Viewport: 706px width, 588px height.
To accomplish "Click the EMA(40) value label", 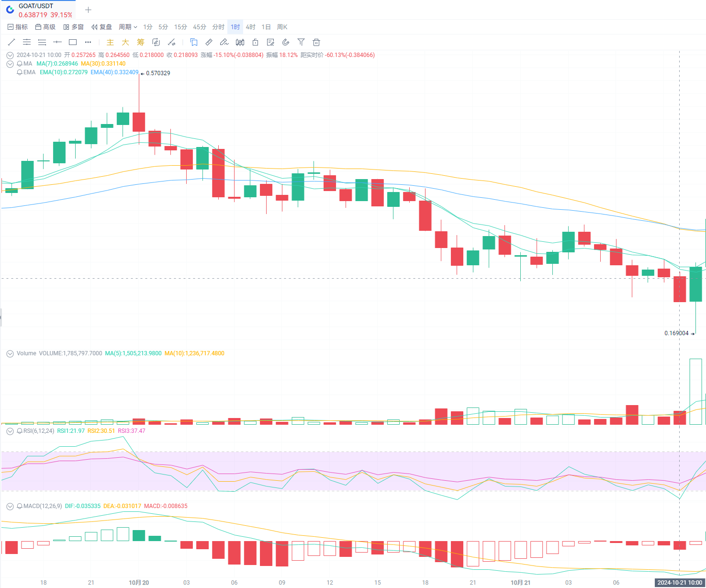I will coord(114,72).
